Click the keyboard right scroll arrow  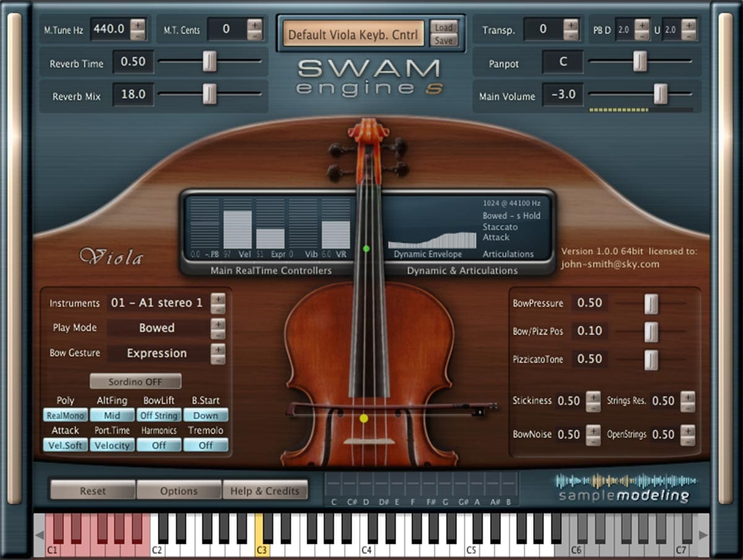click(703, 535)
